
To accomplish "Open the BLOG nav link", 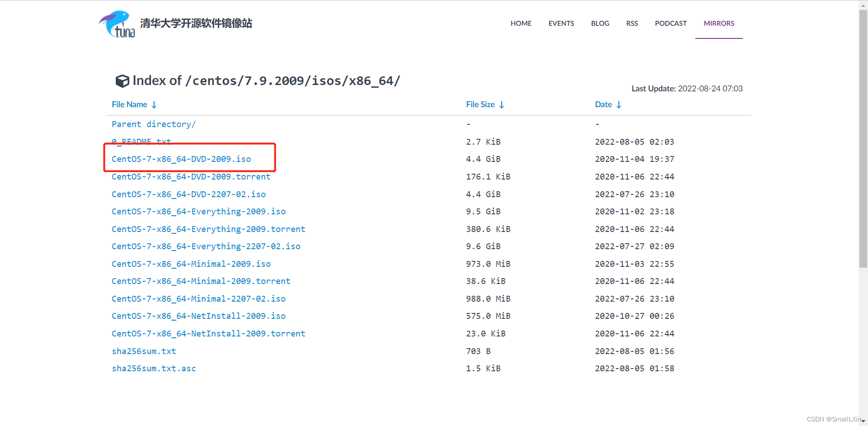I will click(600, 24).
